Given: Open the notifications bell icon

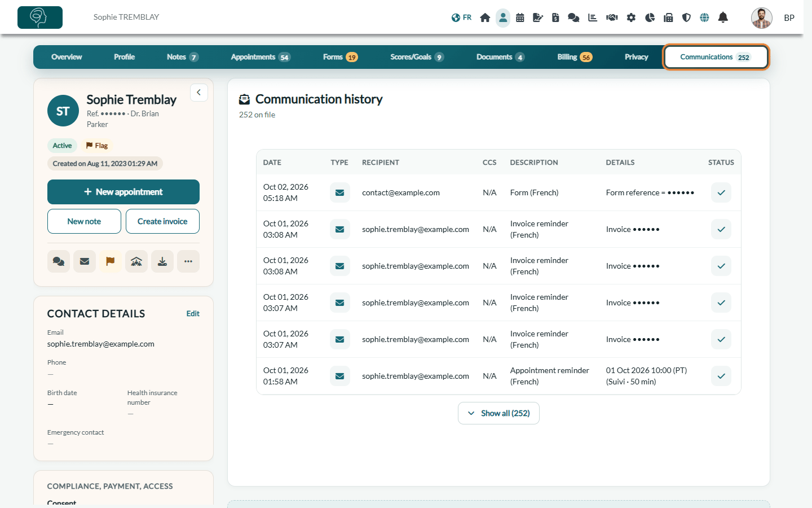Looking at the screenshot, I should pyautogui.click(x=723, y=17).
